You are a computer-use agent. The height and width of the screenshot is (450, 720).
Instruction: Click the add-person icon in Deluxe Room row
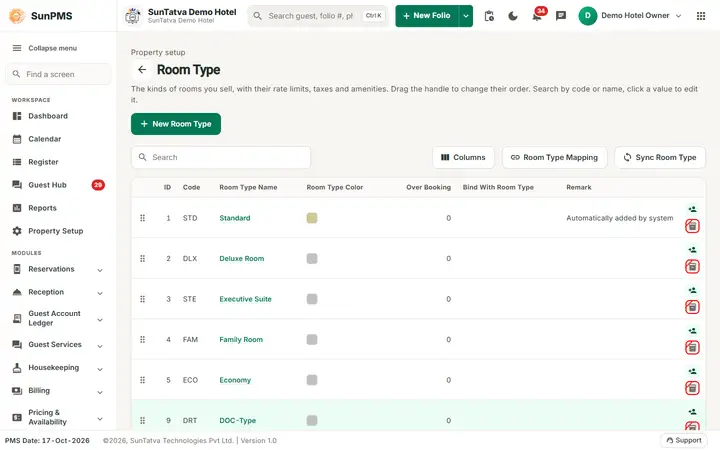click(692, 250)
